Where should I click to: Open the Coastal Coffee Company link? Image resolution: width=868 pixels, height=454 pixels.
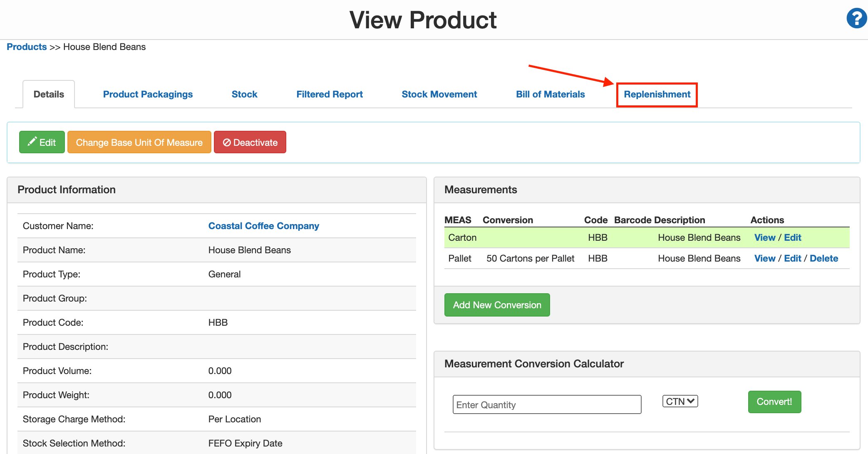point(263,226)
